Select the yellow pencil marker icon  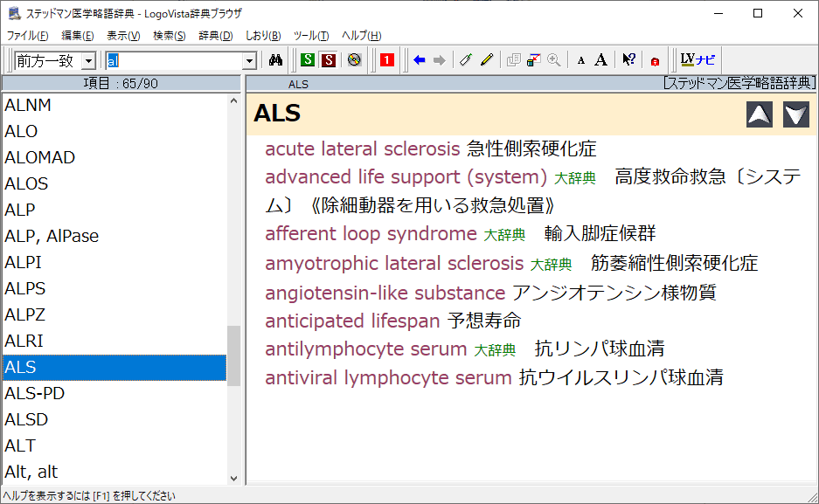point(487,60)
